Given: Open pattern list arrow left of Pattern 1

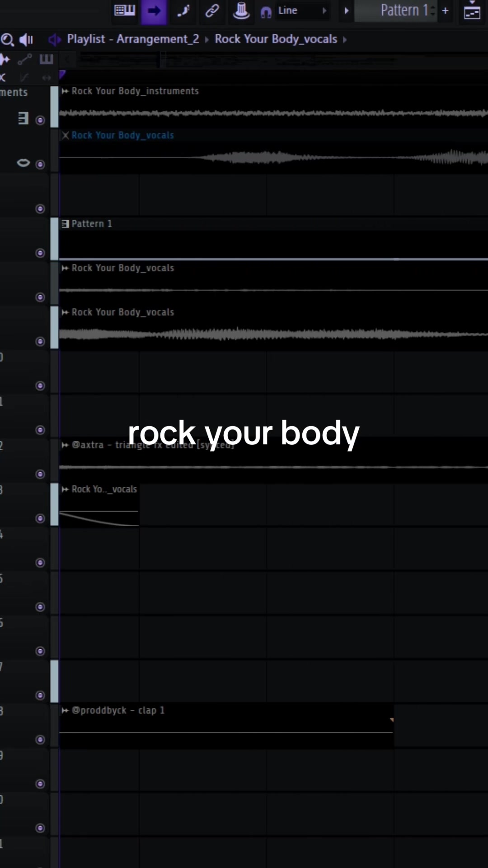Looking at the screenshot, I should (347, 11).
